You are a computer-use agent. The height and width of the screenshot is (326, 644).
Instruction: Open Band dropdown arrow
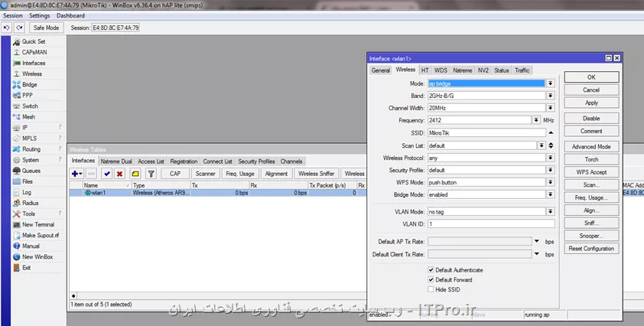click(x=551, y=96)
